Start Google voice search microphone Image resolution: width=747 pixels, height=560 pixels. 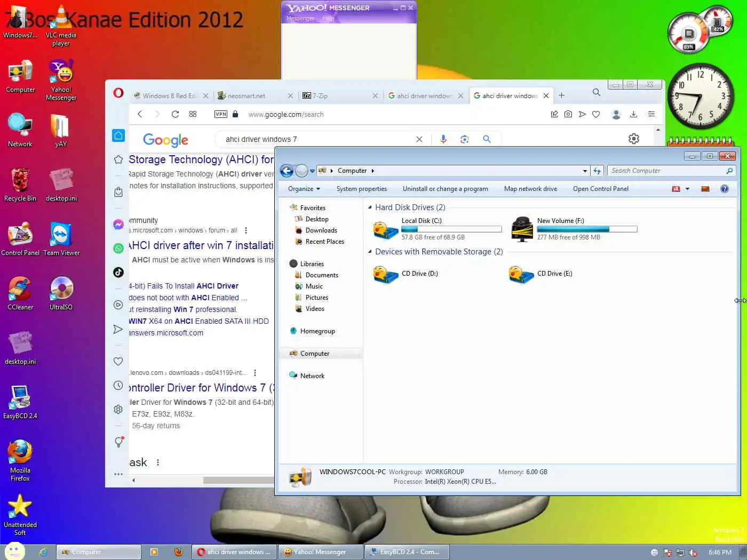tap(443, 139)
